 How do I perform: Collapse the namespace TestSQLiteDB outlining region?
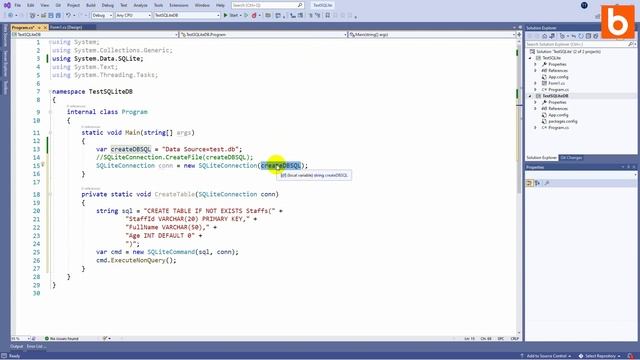click(50, 92)
